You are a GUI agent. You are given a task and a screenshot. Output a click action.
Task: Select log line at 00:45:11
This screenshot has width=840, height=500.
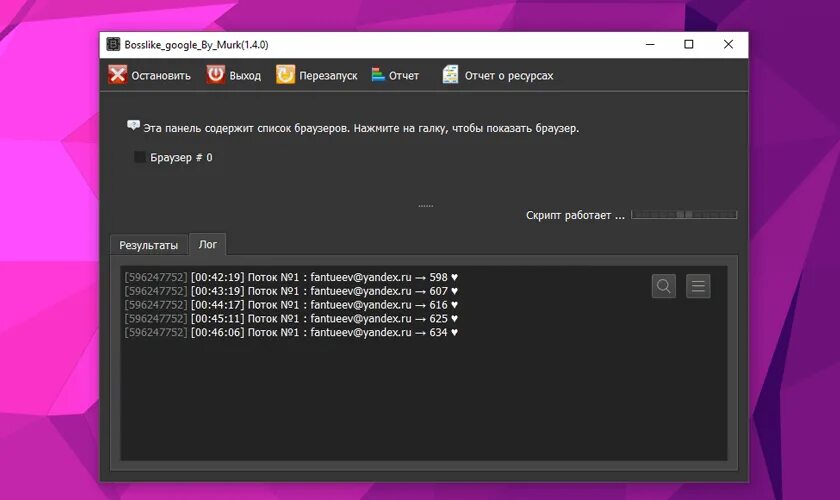[x=291, y=318]
